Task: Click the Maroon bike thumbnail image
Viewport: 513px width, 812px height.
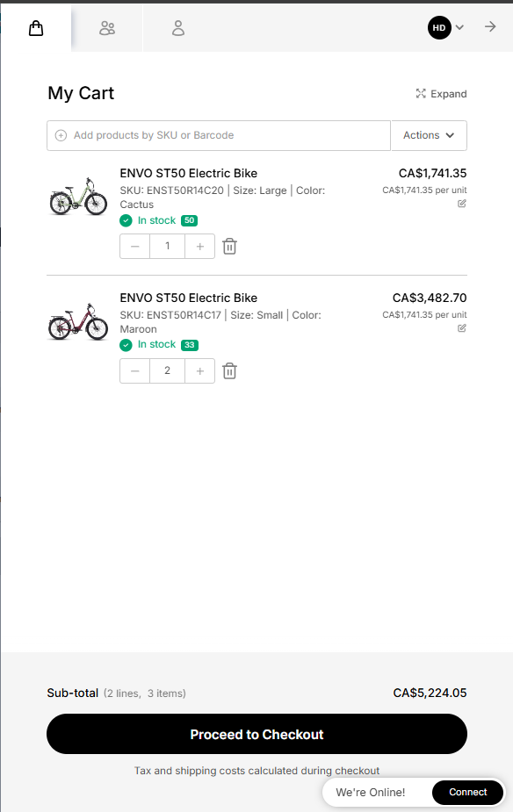Action: click(x=77, y=321)
